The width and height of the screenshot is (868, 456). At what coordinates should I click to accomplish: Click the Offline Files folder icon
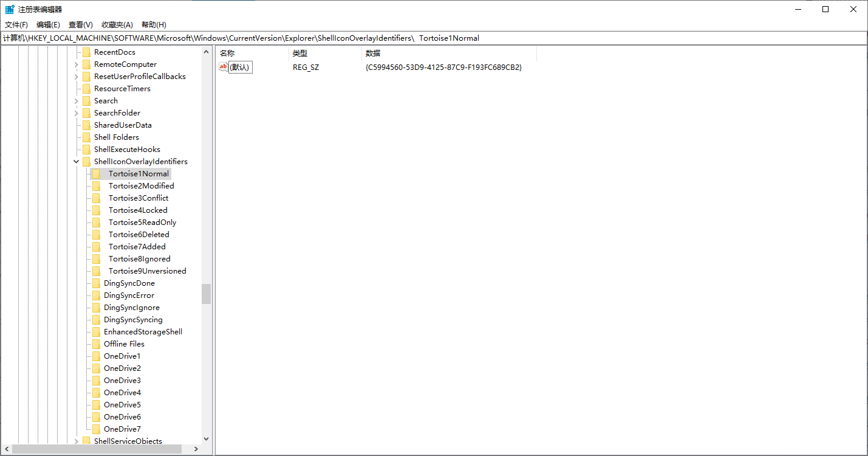(x=96, y=344)
